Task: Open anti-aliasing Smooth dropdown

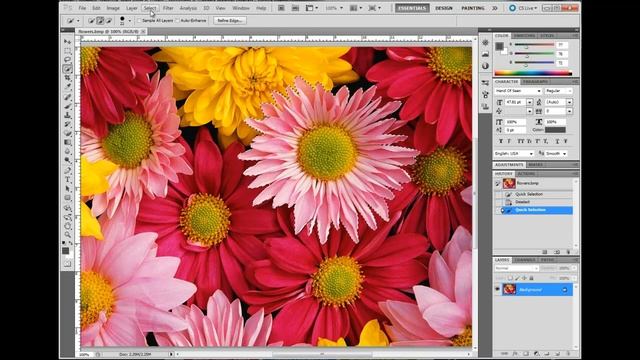Action: pyautogui.click(x=556, y=153)
